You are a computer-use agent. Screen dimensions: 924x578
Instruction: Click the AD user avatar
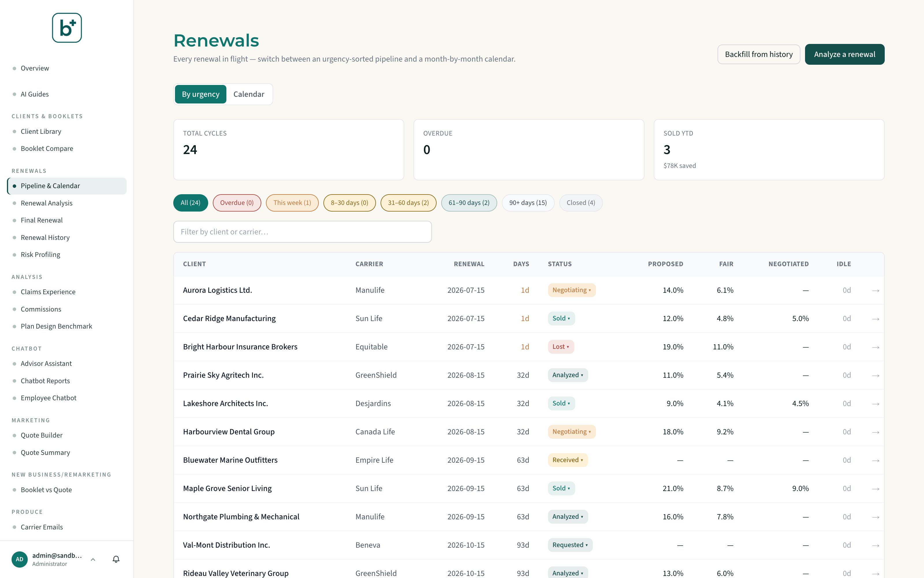click(19, 559)
